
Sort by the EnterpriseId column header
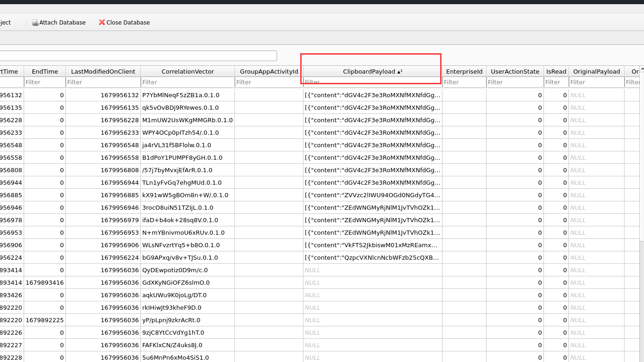pos(464,71)
